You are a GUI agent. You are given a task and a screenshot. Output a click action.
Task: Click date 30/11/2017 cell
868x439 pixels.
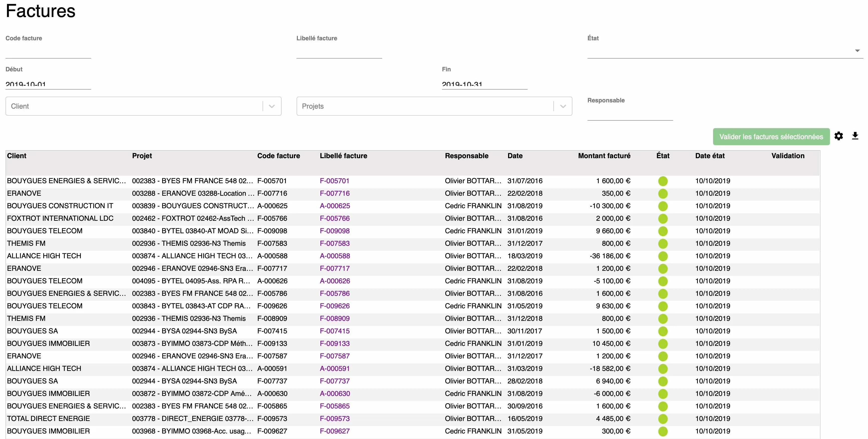coord(525,331)
